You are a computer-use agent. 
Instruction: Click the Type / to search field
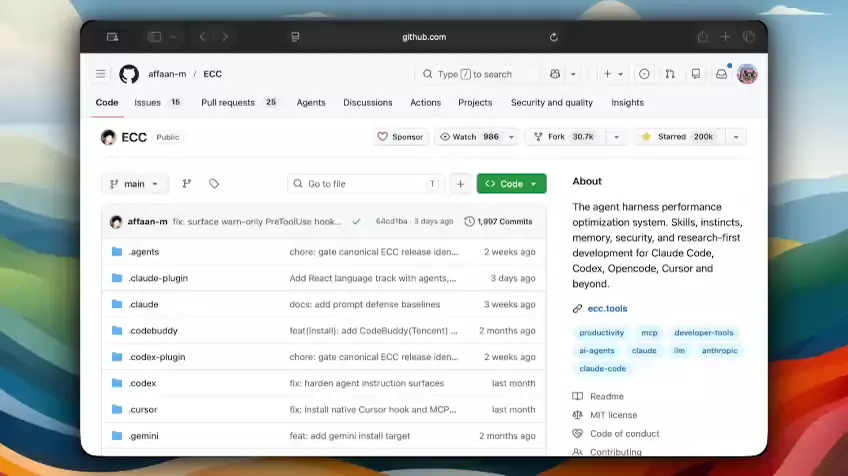[x=478, y=74]
